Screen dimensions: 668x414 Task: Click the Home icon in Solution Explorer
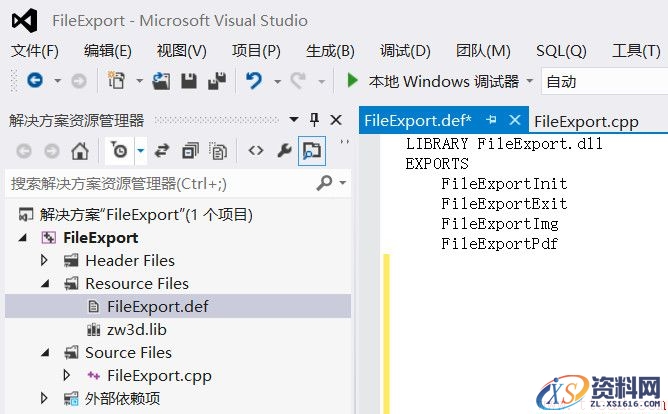pos(80,151)
